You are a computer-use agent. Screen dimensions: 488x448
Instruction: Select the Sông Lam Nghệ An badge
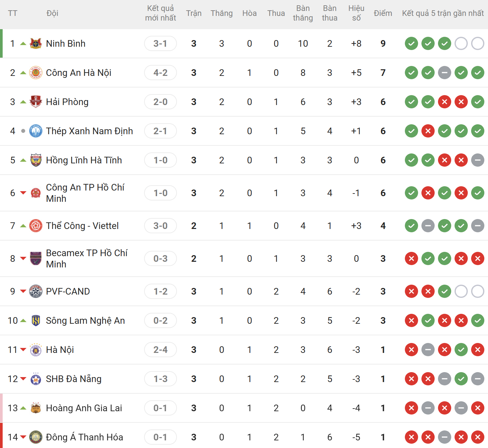pos(36,320)
